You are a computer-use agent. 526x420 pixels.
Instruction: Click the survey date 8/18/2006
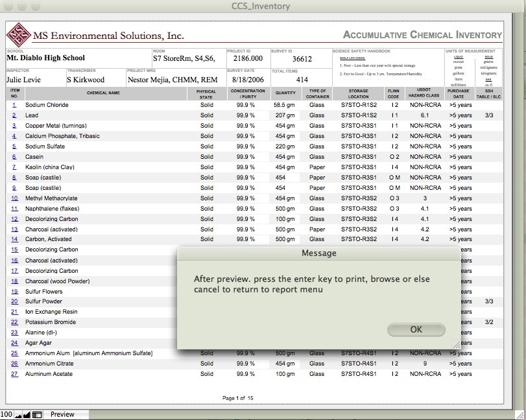pos(248,80)
